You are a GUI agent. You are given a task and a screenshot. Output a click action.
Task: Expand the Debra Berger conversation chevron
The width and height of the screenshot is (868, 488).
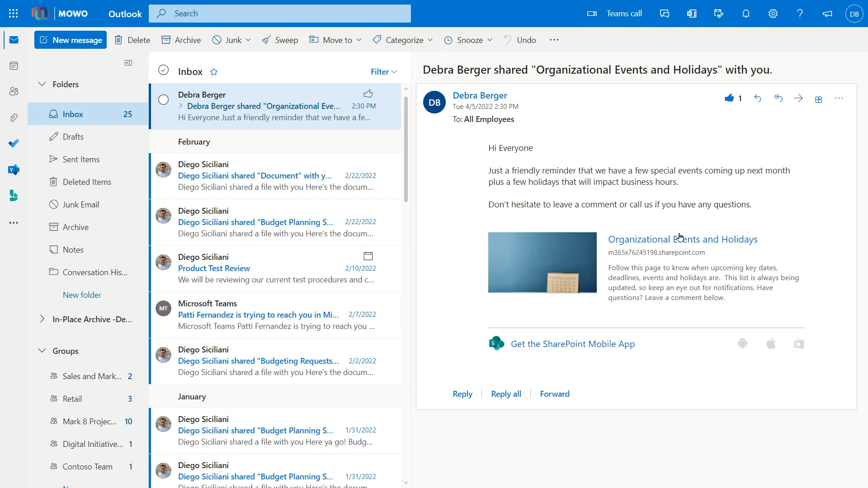pyautogui.click(x=181, y=106)
